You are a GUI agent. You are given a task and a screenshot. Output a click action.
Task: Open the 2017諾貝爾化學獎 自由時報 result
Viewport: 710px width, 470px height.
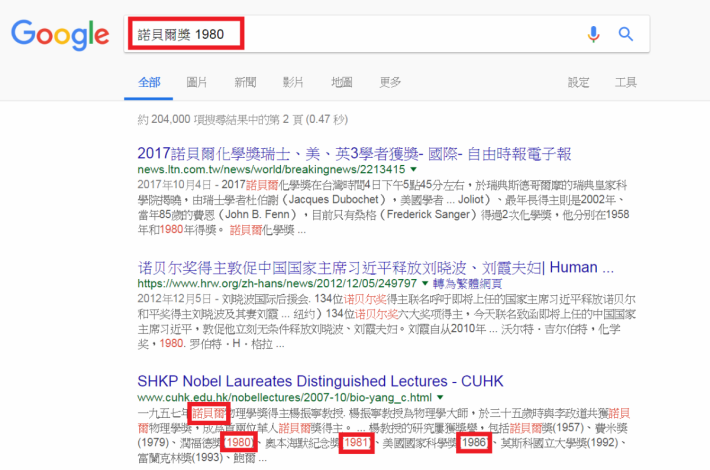(354, 154)
